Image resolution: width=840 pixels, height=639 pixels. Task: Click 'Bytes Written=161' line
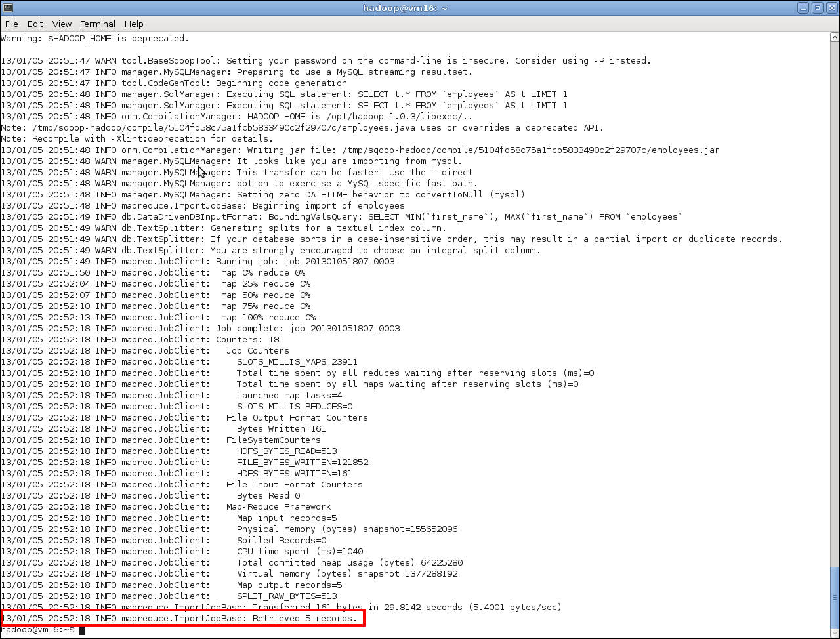point(163,429)
